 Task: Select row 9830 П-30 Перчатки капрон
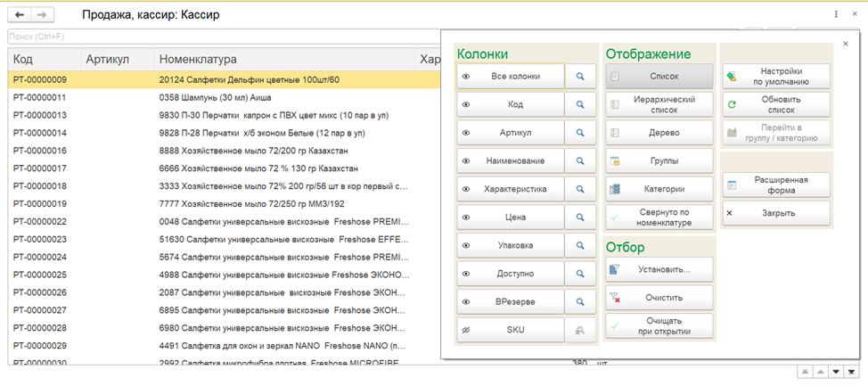(x=225, y=115)
